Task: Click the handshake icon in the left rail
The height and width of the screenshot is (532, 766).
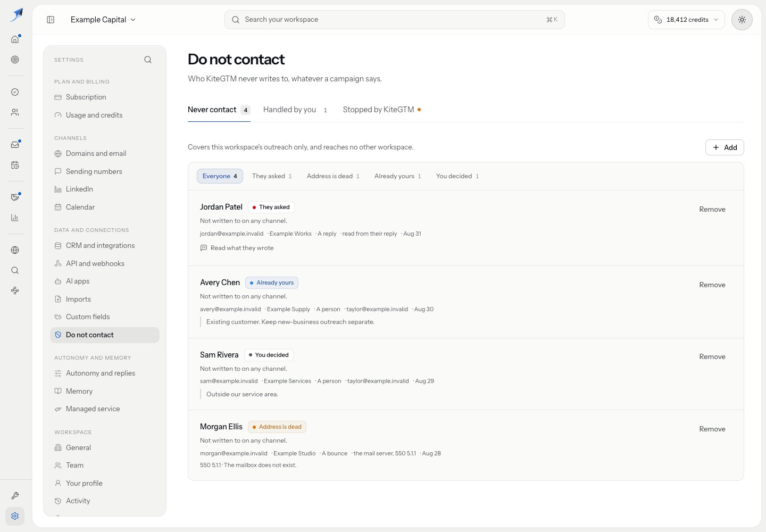Action: 15,197
